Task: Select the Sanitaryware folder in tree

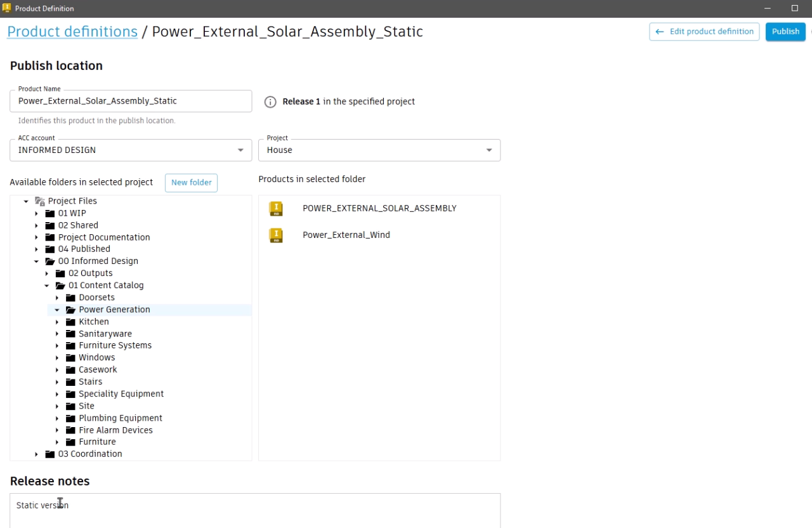Action: click(x=105, y=334)
